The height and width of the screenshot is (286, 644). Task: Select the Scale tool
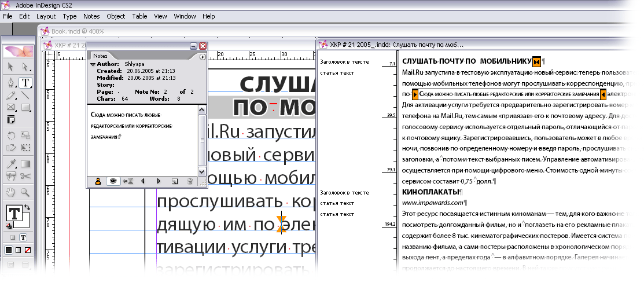25,135
